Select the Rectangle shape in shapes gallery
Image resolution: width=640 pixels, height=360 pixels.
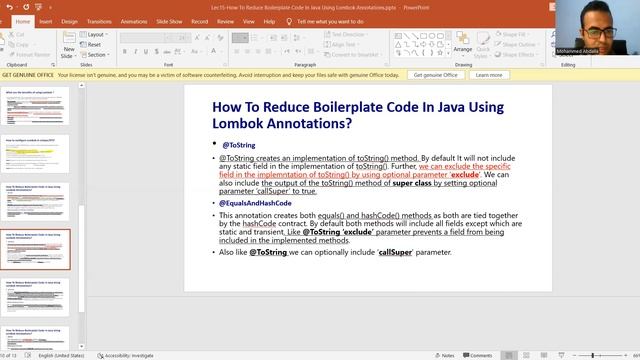click(x=423, y=36)
